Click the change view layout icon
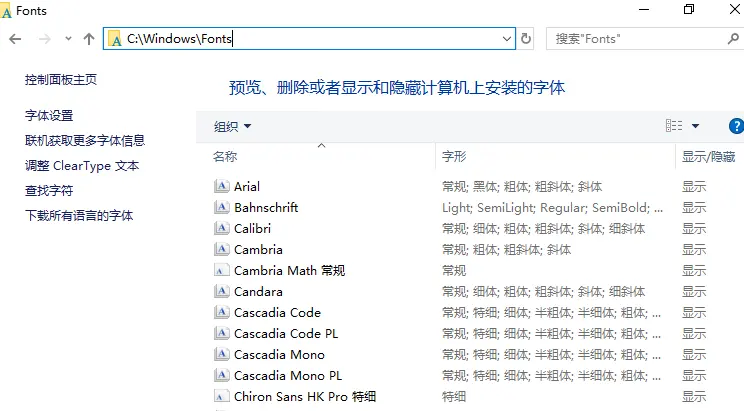The height and width of the screenshot is (411, 744). click(x=674, y=126)
